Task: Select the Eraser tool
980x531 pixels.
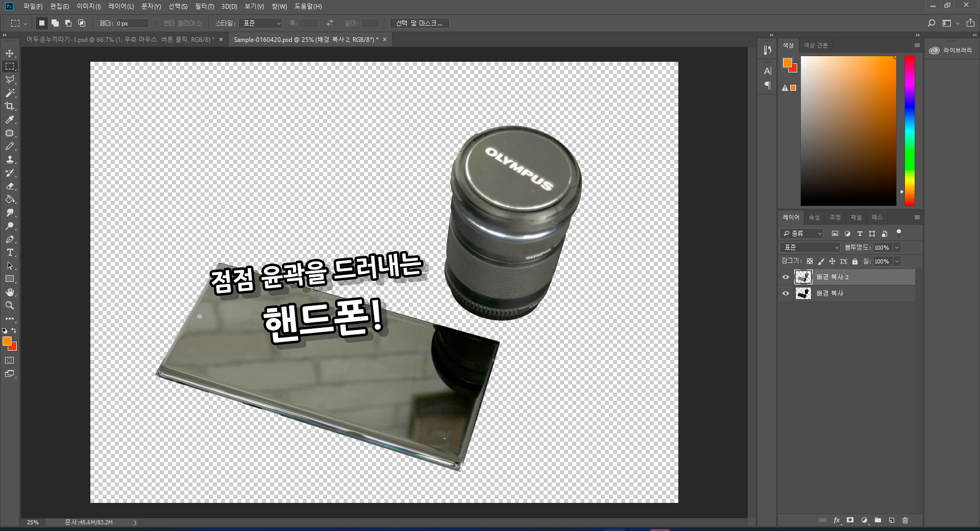Action: [10, 186]
